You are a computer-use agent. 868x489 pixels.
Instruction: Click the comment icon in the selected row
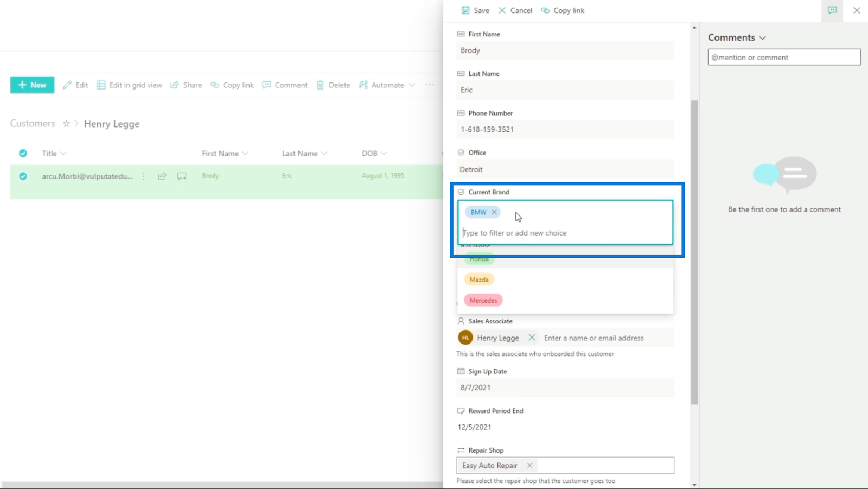click(182, 176)
